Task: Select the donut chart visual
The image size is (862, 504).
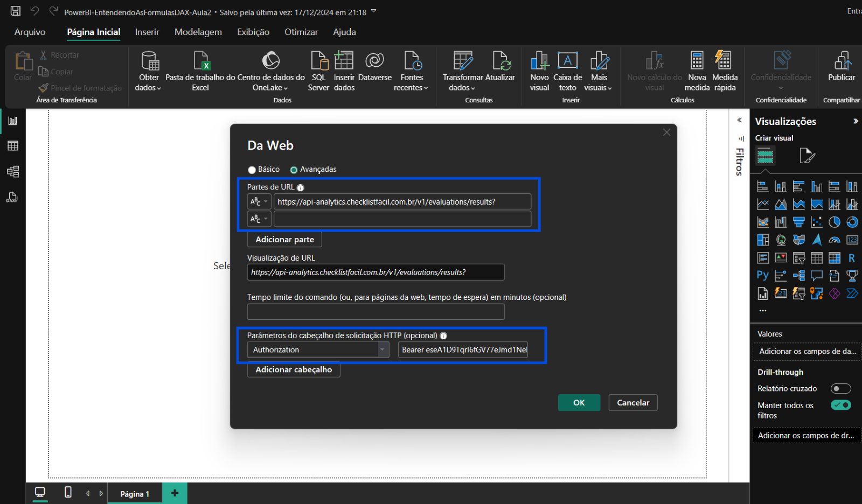Action: point(852,222)
